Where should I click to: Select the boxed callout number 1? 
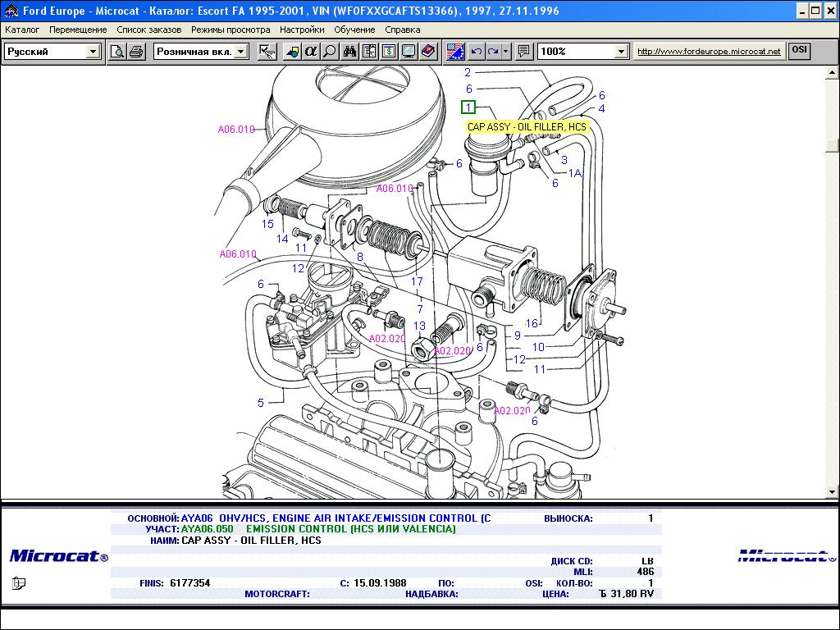point(468,107)
